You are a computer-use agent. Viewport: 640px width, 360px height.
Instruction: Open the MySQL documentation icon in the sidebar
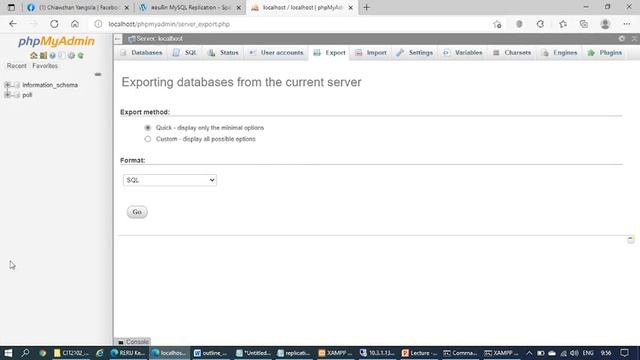pos(62,56)
